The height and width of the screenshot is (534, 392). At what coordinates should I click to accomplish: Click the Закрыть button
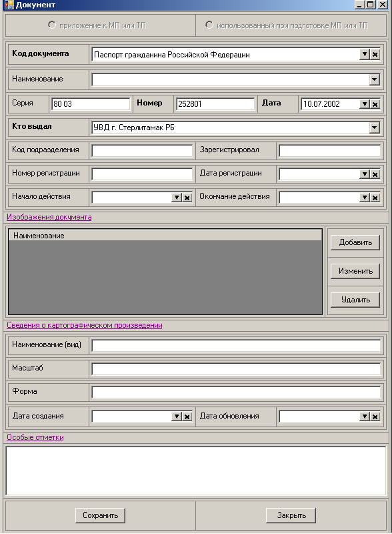click(x=291, y=515)
